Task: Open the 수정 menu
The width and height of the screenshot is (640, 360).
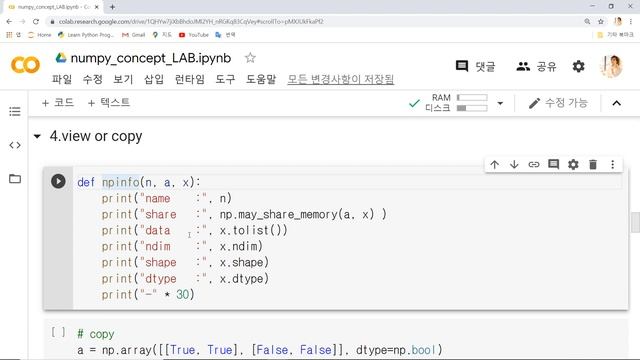Action: [x=93, y=79]
